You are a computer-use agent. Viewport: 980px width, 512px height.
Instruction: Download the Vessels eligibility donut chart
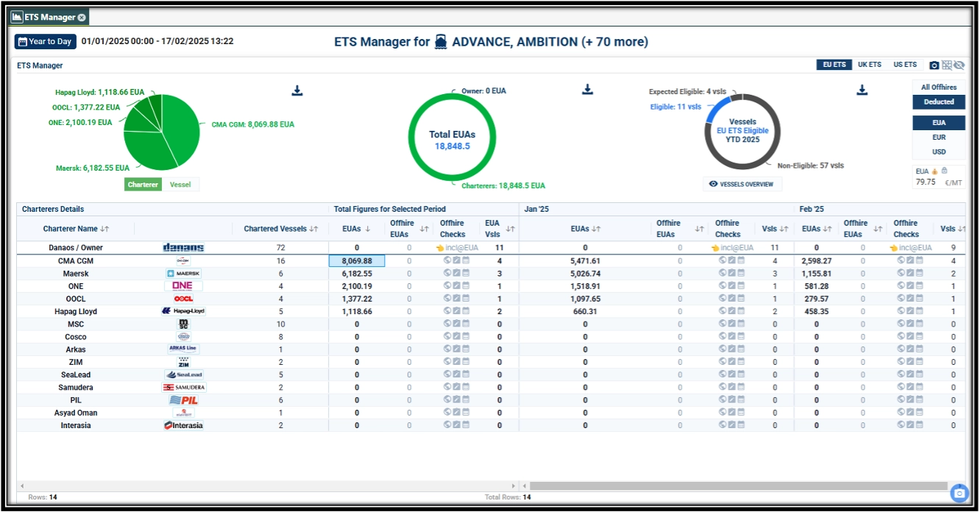pyautogui.click(x=862, y=90)
